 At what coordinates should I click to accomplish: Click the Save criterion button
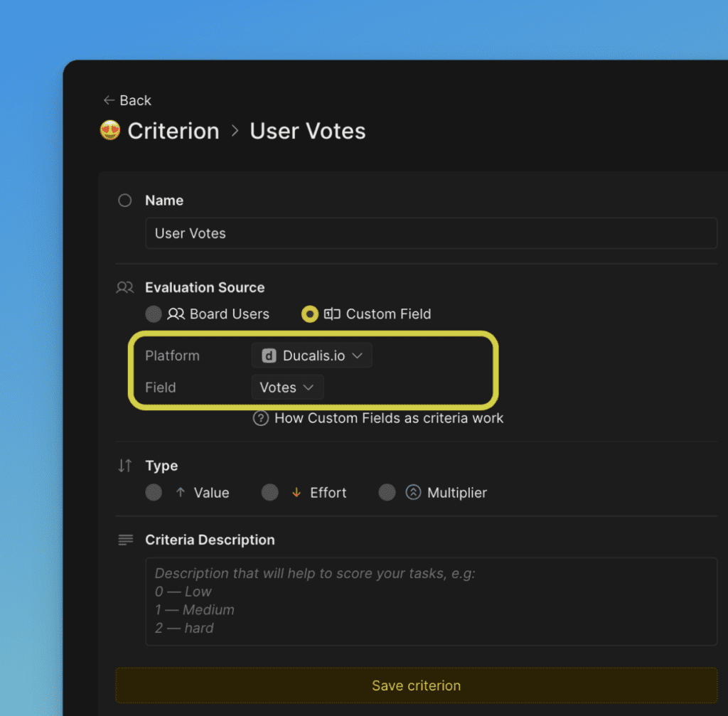point(416,685)
